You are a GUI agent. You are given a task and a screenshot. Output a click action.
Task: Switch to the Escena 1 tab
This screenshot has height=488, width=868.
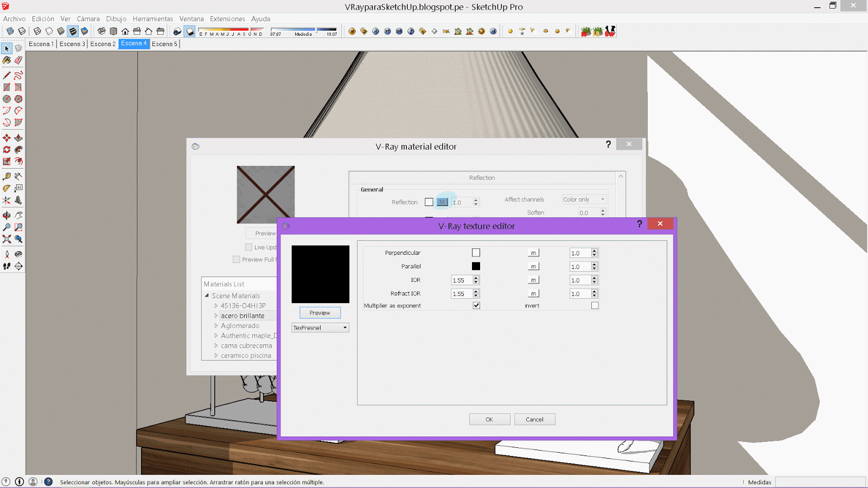point(41,44)
